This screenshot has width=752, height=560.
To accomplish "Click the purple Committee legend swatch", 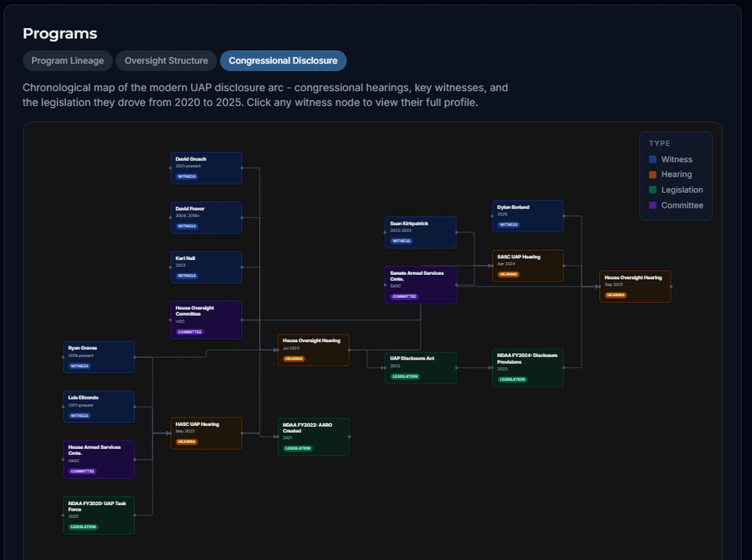I will (653, 206).
